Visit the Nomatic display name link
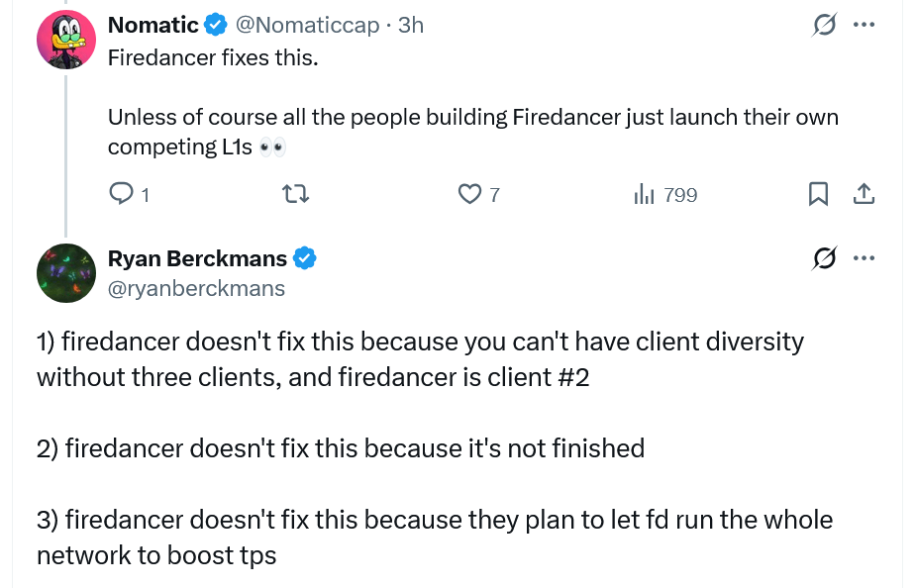This screenshot has width=916, height=588. pyautogui.click(x=153, y=25)
